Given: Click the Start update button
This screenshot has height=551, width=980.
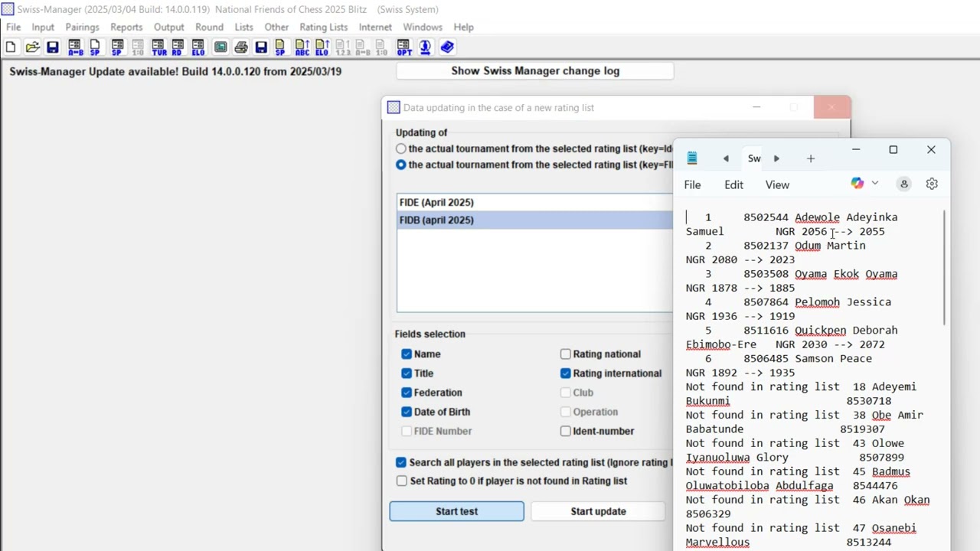Looking at the screenshot, I should tap(598, 511).
